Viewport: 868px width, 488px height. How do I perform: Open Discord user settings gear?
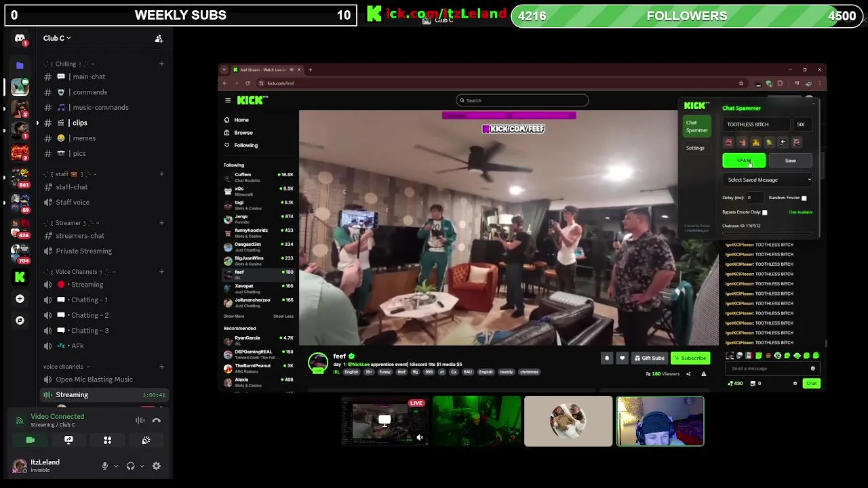157,466
